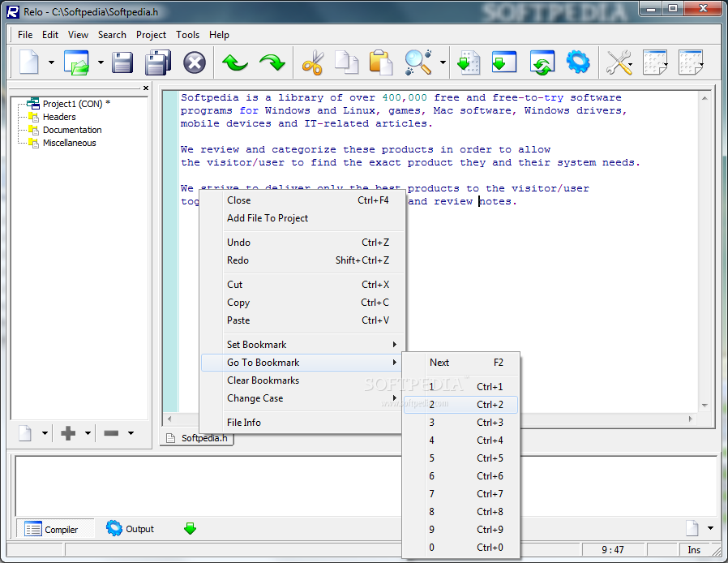Choose Cut in the context menu
Image resolution: width=728 pixels, height=563 pixels.
click(302, 285)
